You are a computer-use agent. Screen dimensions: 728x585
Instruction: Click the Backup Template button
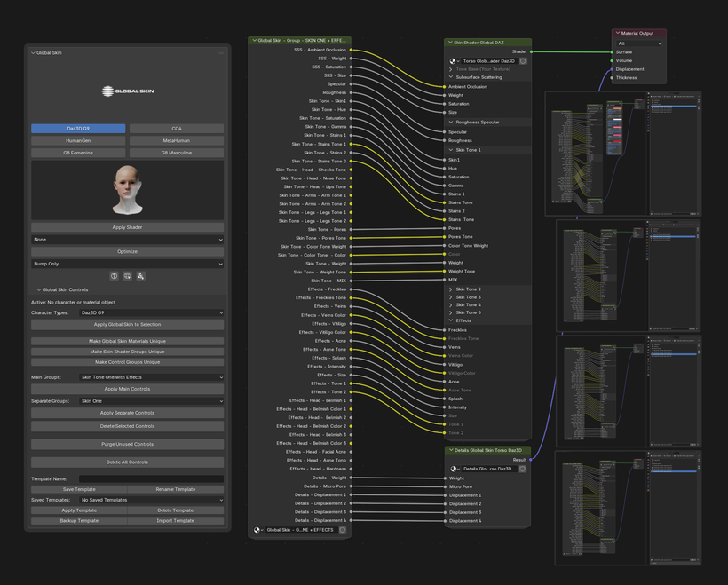(79, 521)
